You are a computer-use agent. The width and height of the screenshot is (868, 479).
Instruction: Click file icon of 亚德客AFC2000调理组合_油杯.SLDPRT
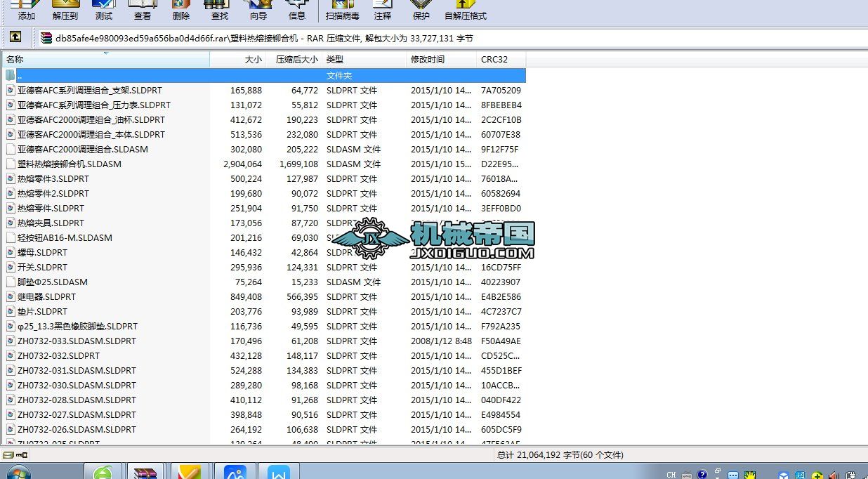11,119
